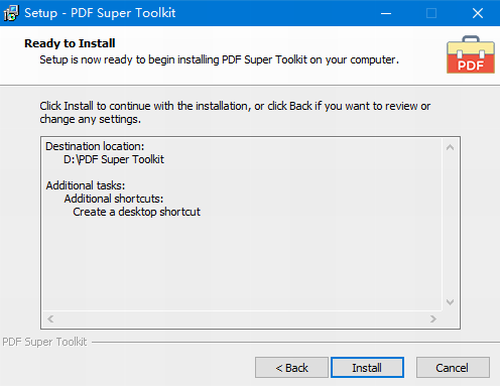
Task: Click the left arrow of horizontal scrollbar
Action: coord(51,319)
